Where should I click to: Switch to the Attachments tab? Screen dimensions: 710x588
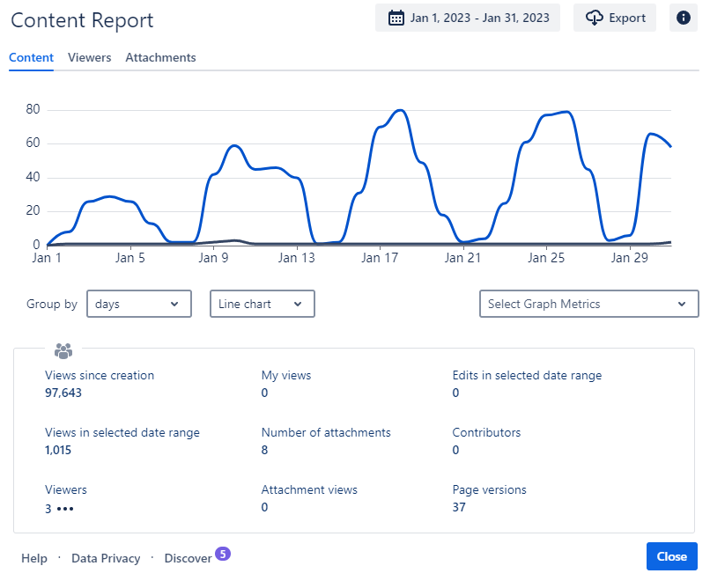point(160,57)
